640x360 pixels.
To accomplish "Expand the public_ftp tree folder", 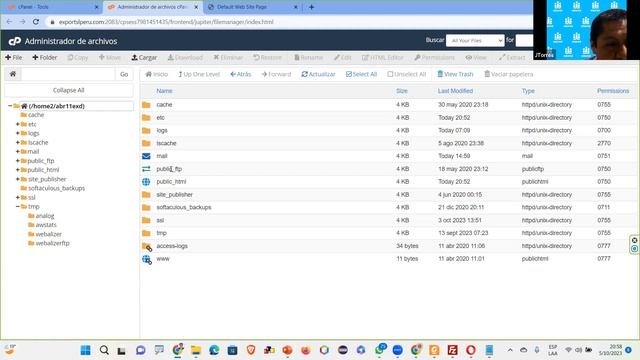I will [18, 161].
